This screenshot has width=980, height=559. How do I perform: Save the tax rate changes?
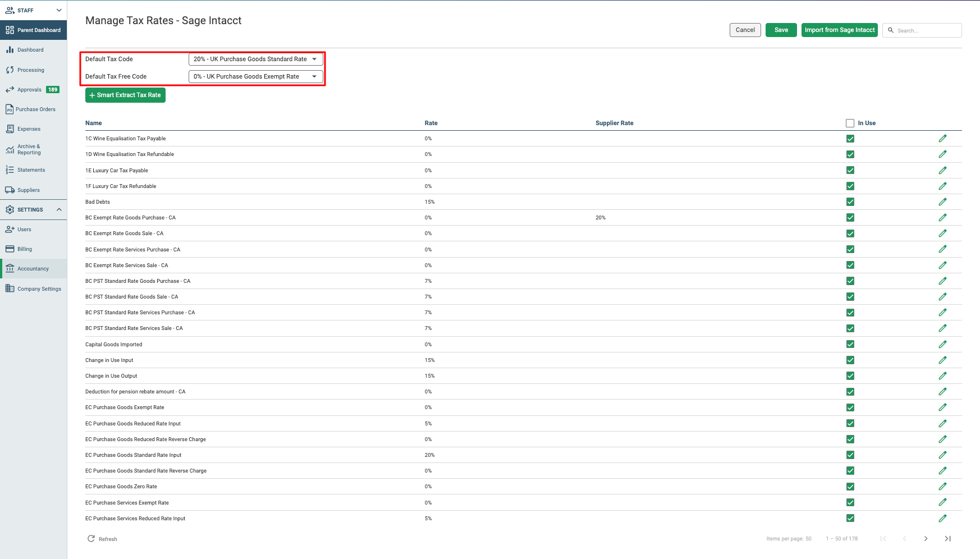coord(781,30)
